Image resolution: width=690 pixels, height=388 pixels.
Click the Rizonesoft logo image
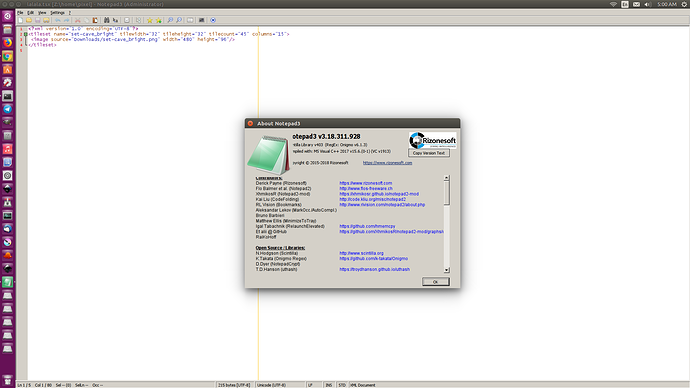(x=433, y=140)
